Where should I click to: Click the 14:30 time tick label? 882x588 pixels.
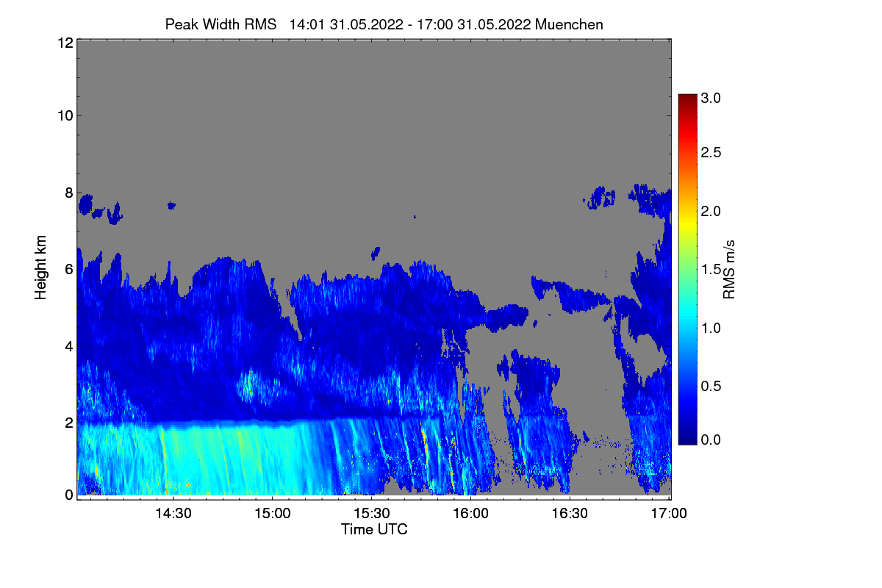point(173,513)
